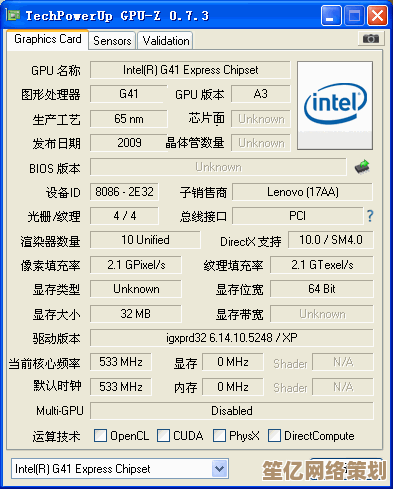Check the PhysX checkbox

click(219, 435)
